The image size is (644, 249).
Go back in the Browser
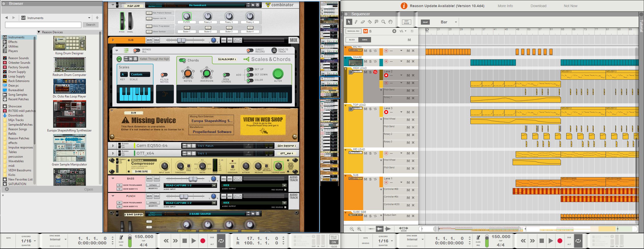6,18
